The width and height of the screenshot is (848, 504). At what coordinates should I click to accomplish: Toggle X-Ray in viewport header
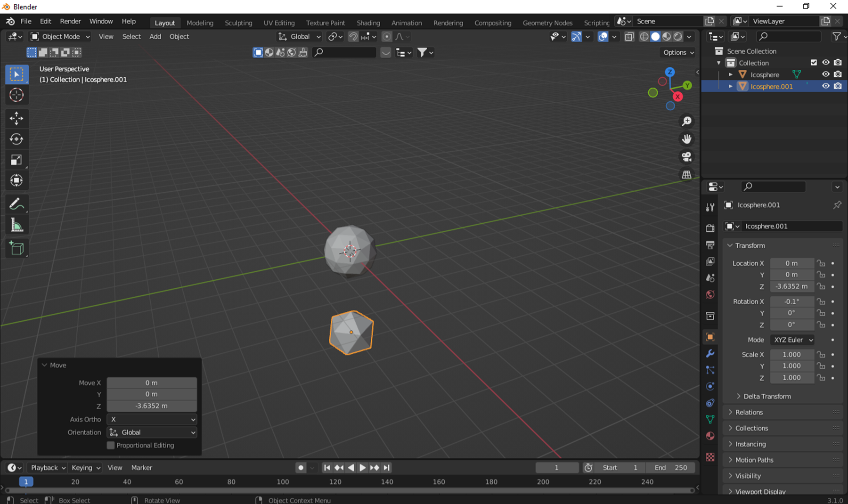click(629, 37)
